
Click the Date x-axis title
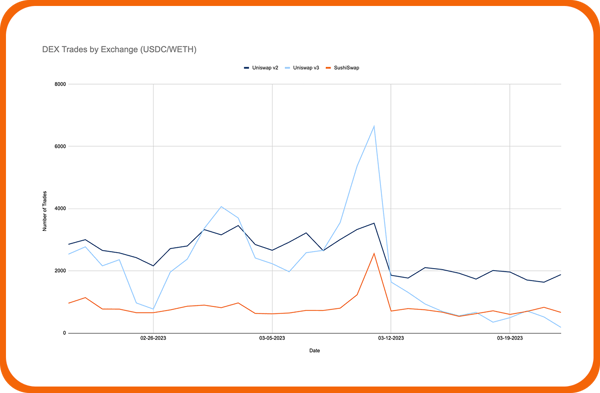(315, 351)
